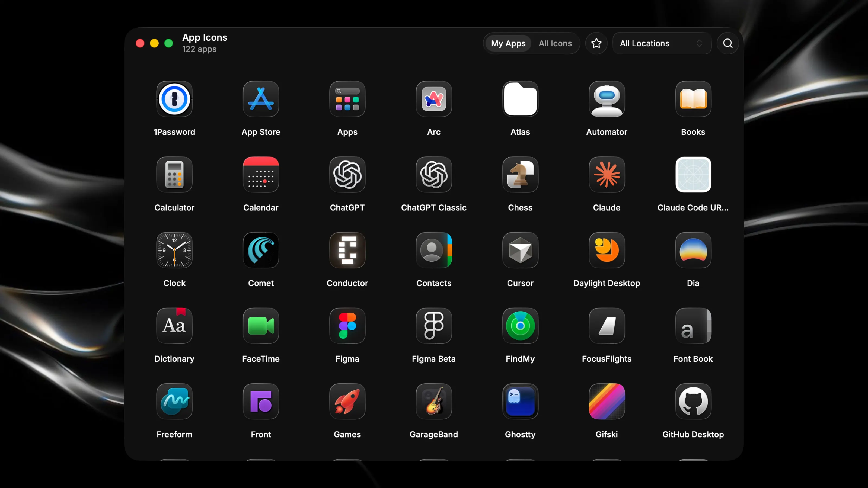Click the "Automator" label
Viewport: 868px width, 488px height.
(x=607, y=132)
